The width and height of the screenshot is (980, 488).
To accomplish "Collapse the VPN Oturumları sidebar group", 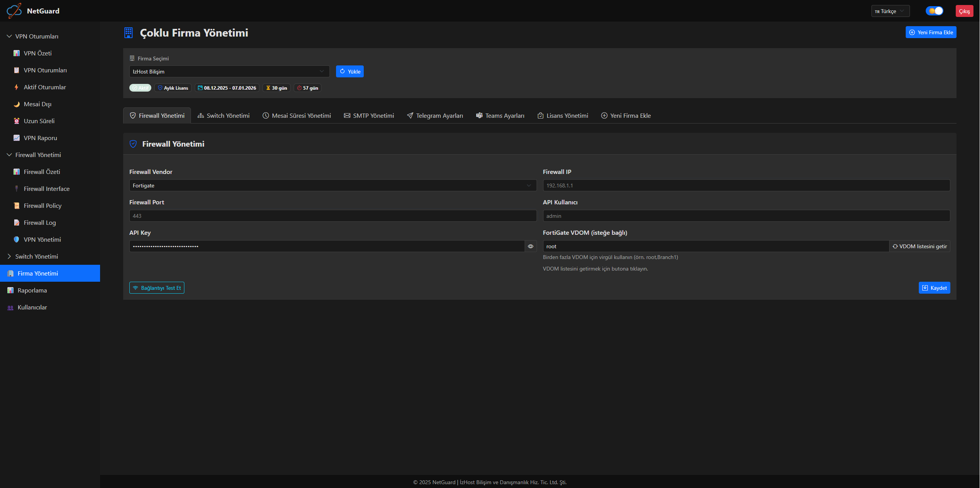I will tap(9, 36).
